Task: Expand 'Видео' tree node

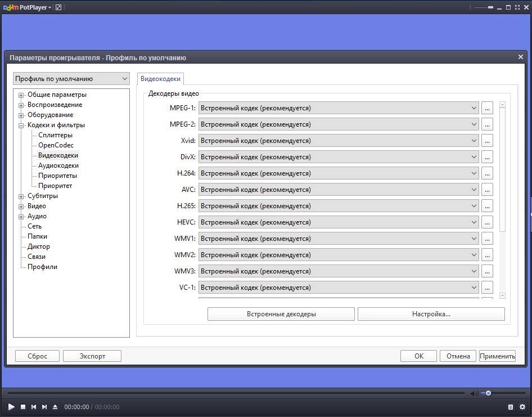Action: tap(21, 207)
